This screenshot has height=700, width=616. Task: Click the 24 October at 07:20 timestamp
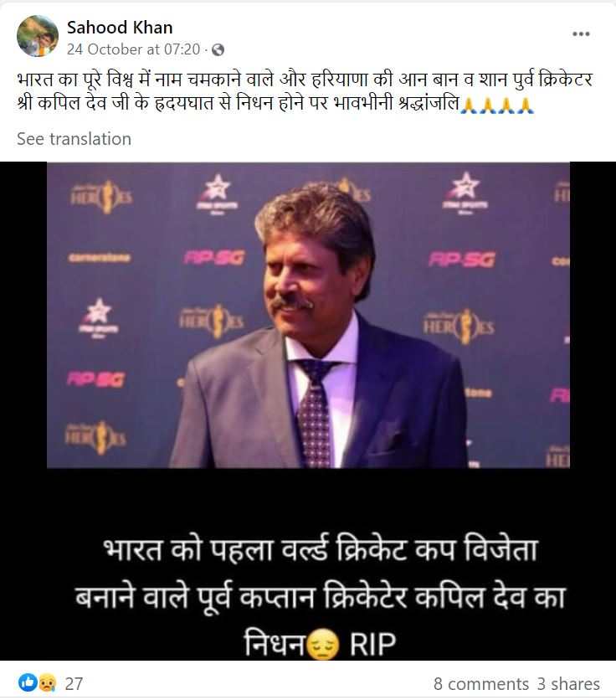133,49
